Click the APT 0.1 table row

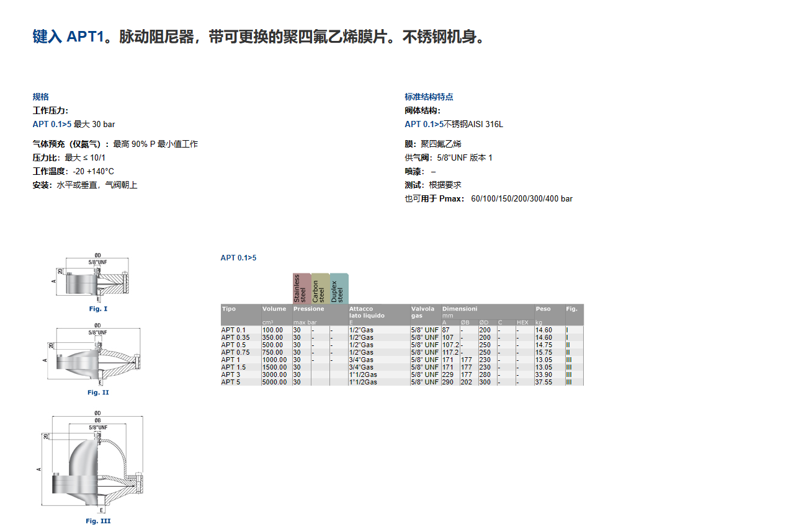234,330
